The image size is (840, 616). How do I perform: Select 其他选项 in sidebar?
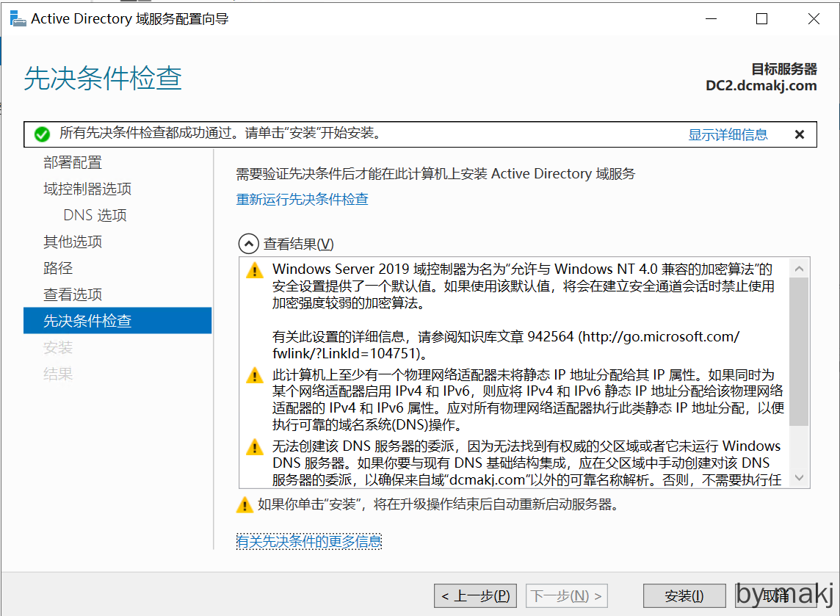(73, 242)
